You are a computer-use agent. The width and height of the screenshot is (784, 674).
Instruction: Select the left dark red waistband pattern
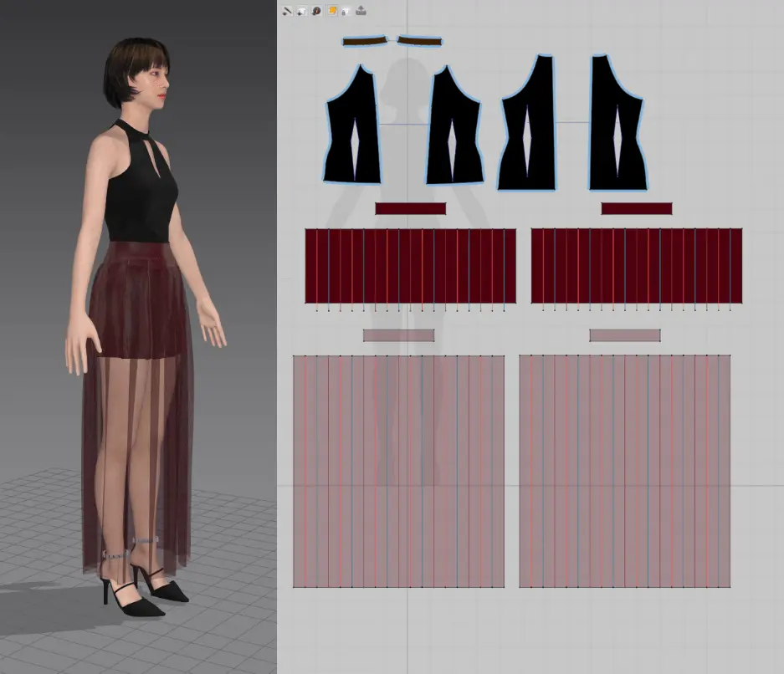point(411,208)
